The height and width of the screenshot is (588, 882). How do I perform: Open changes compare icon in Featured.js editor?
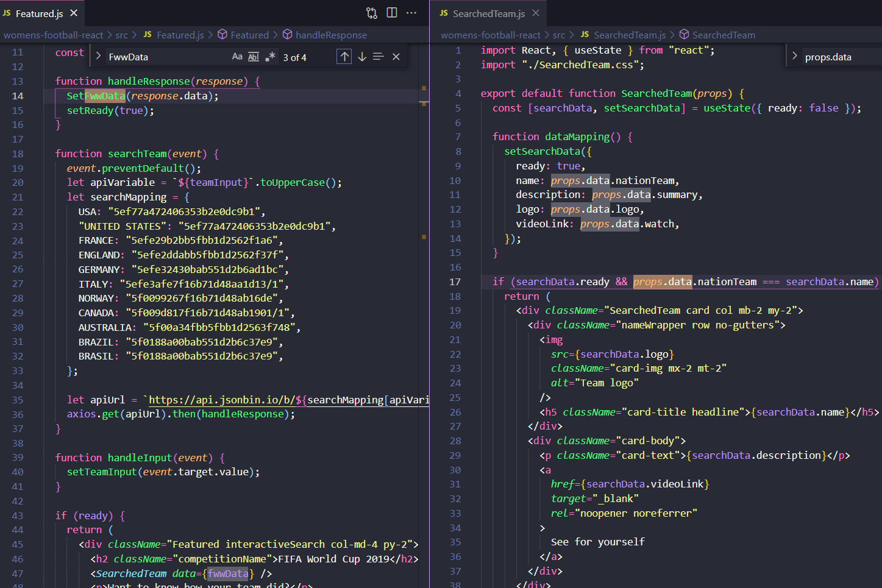[372, 13]
